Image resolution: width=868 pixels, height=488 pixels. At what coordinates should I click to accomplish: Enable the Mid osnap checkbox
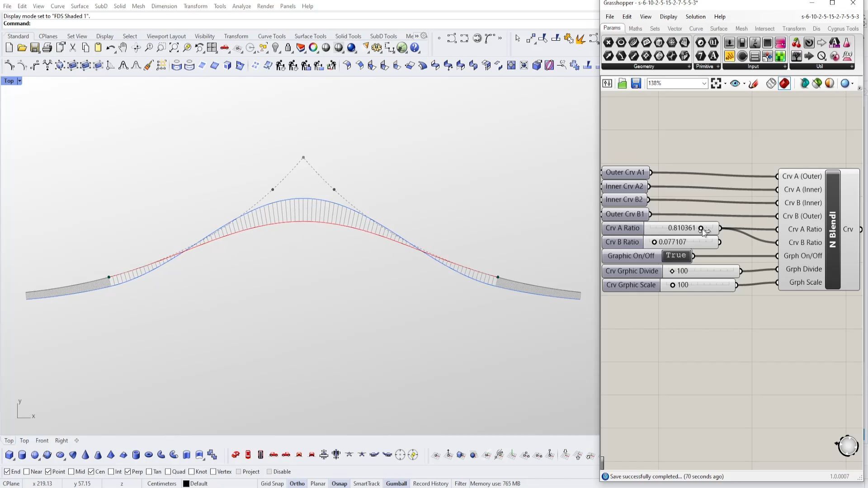(71, 472)
